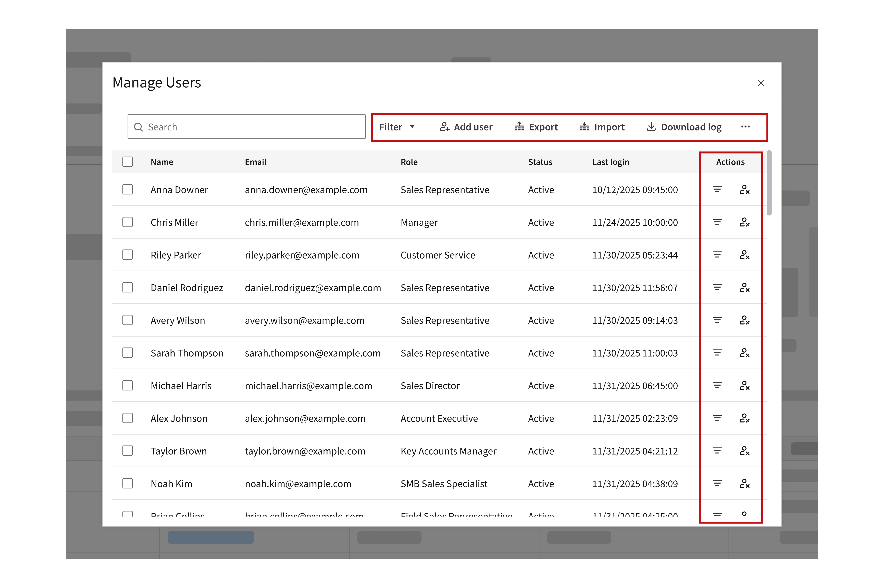Focus the Search input field
Screen dimensions: 884x588
(x=251, y=127)
